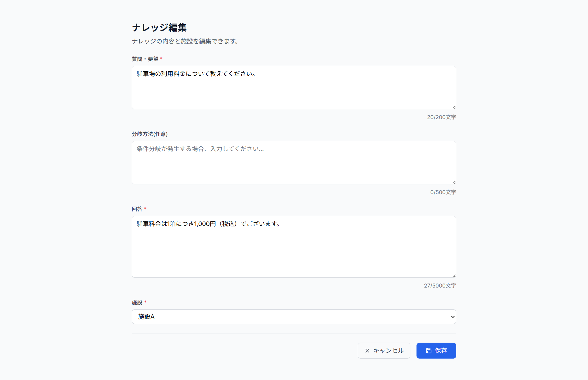This screenshot has width=588, height=380.
Task: Click the 分岐方法(任意) field label
Action: coord(150,134)
